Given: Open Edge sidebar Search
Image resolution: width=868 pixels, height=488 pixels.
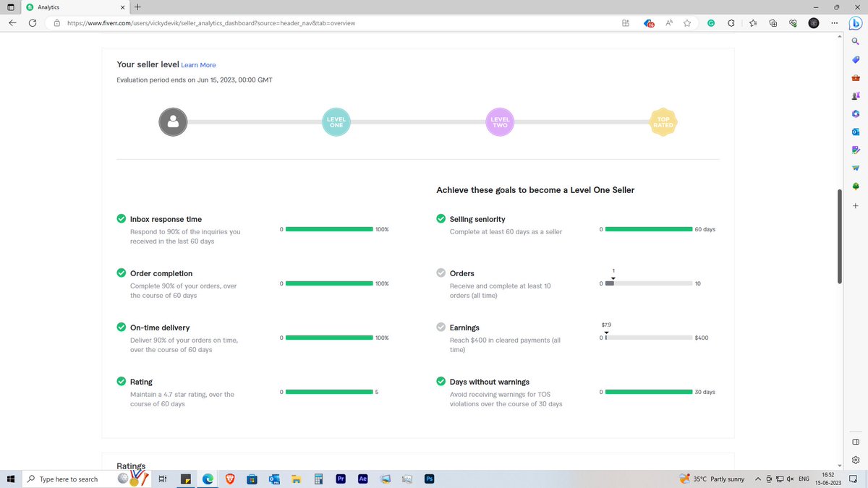Looking at the screenshot, I should pyautogui.click(x=855, y=42).
